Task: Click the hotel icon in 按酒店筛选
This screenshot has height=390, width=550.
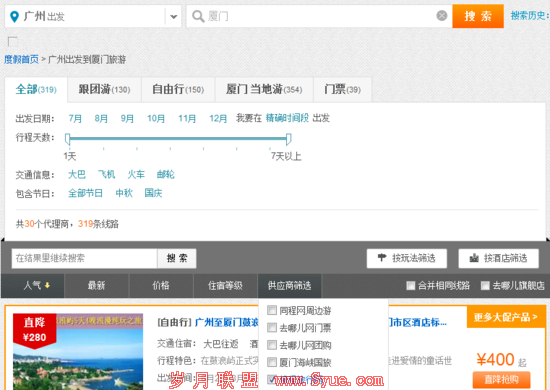Action: (474, 258)
